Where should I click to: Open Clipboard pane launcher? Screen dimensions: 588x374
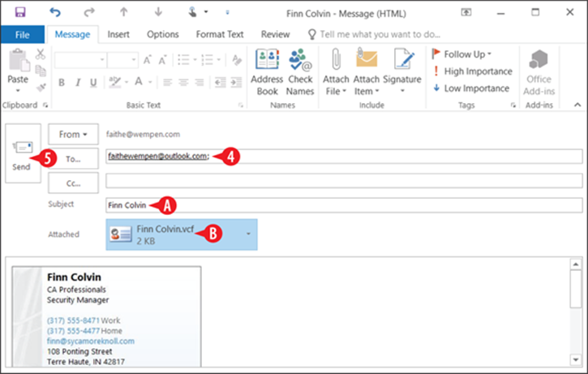coord(45,105)
